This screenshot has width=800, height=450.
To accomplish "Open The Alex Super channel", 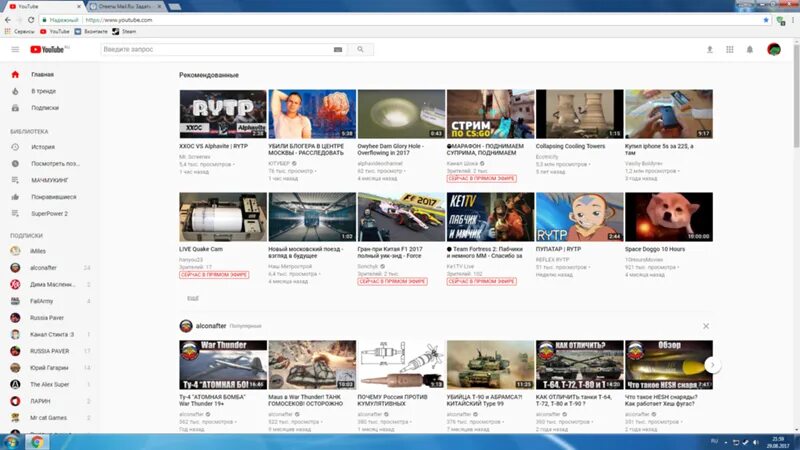I will 49,385.
